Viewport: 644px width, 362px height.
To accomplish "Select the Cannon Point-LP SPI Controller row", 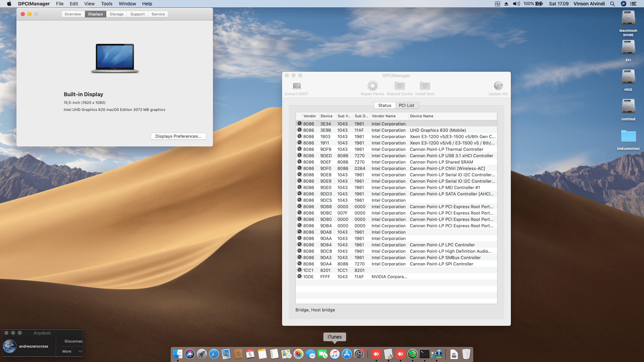I will 396,264.
